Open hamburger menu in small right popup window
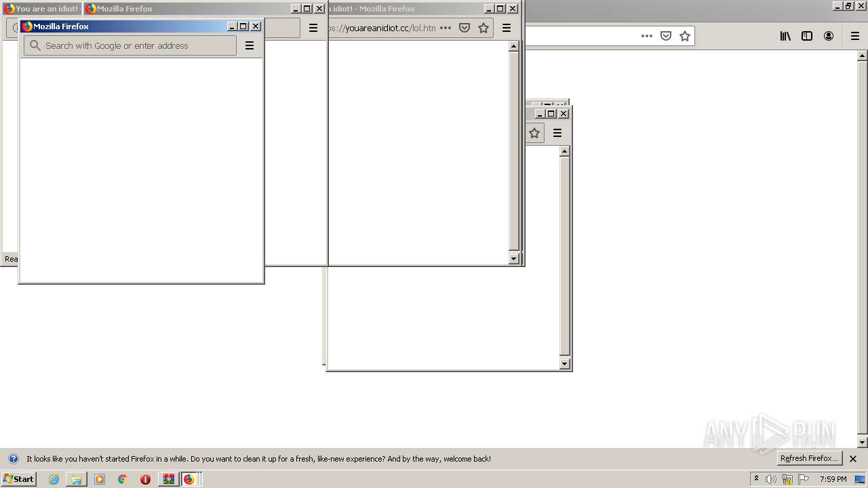 pyautogui.click(x=557, y=133)
